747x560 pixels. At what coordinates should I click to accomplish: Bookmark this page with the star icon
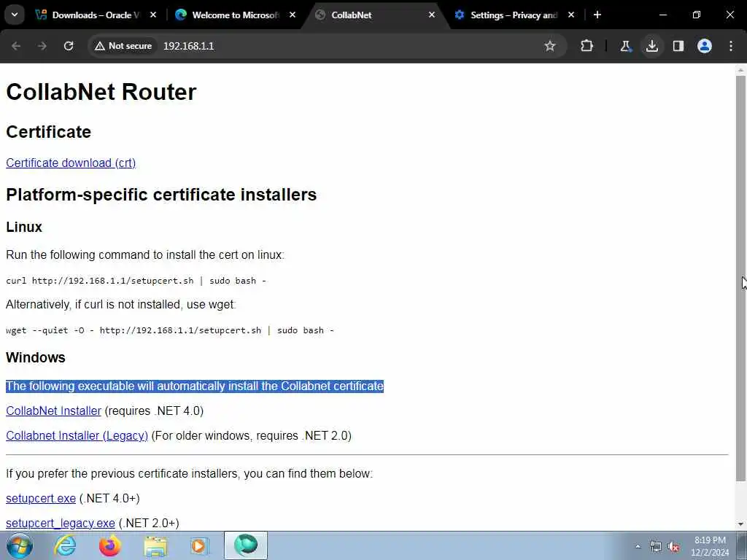tap(550, 46)
